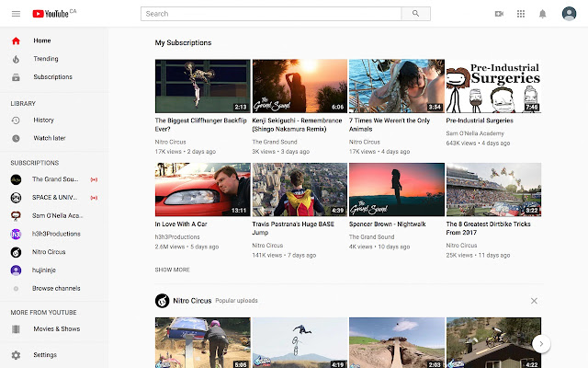Open Kenji Sekiguchi Remembrance video thumbnail
Viewport: 588px width, 368px height.
tap(300, 86)
